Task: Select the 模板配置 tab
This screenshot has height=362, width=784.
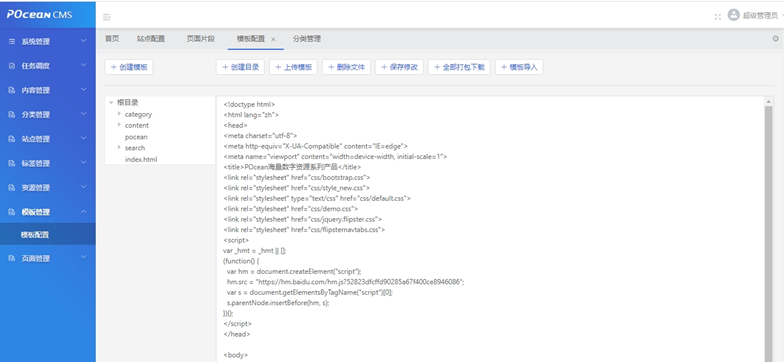Action: 251,38
